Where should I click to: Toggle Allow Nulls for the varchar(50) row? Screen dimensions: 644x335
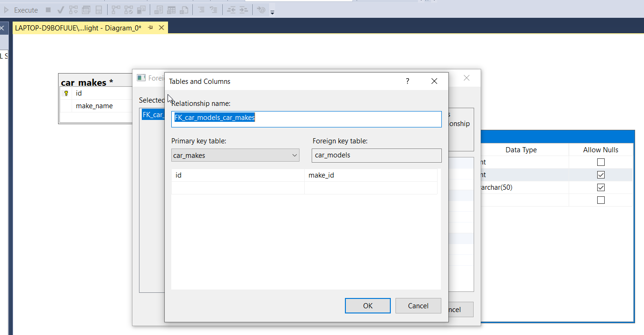[x=601, y=187]
